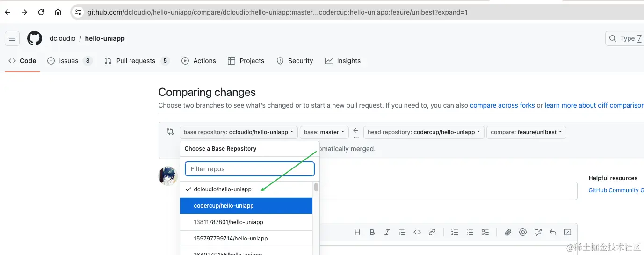Insert code snippet formatting

pos(417,232)
